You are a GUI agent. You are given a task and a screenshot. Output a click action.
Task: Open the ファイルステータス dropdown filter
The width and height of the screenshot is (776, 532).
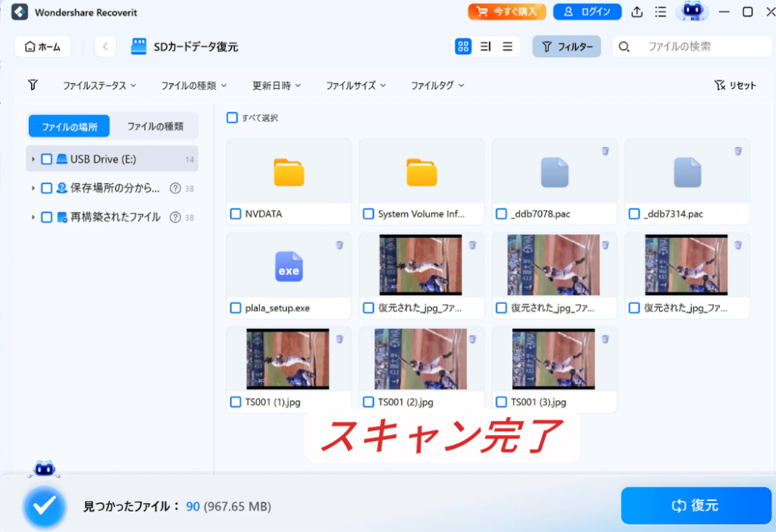pos(99,86)
